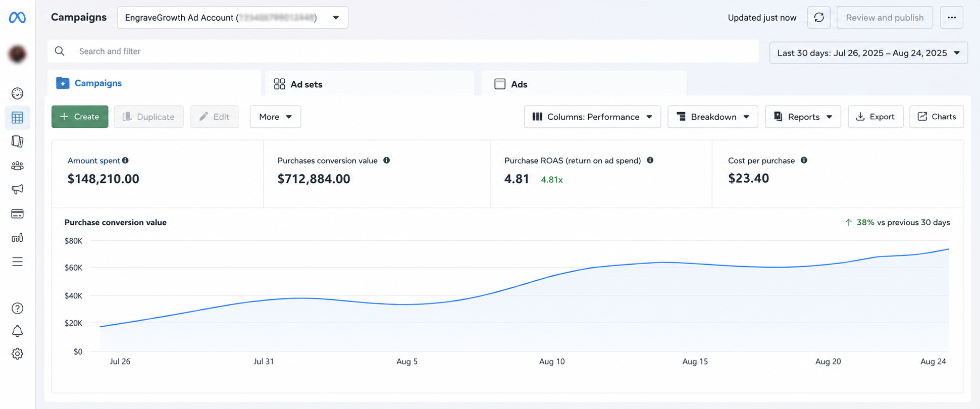Click the 38% vs previous 30 days text

pos(897,222)
